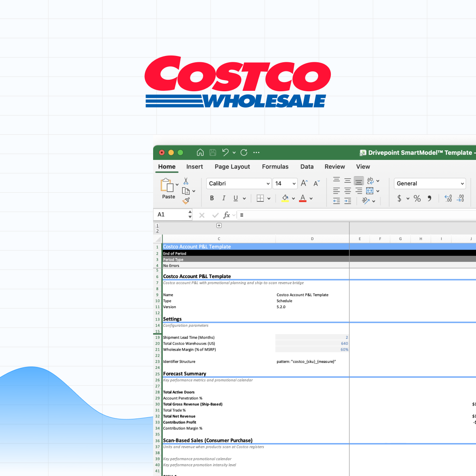Click the Save disk icon
476x476 pixels.
[213, 152]
